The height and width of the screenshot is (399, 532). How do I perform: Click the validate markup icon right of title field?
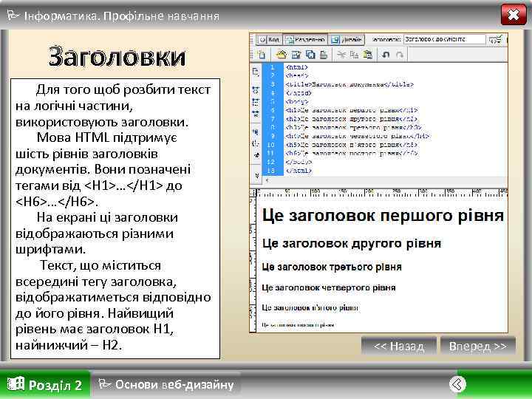(x=495, y=40)
